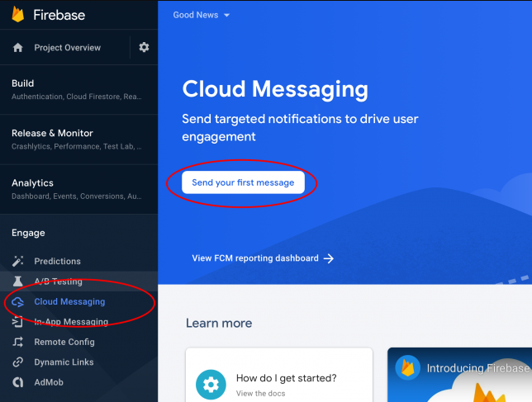Click the Firebase logo in video card
Viewport: 532px width, 402px height.
tap(407, 368)
